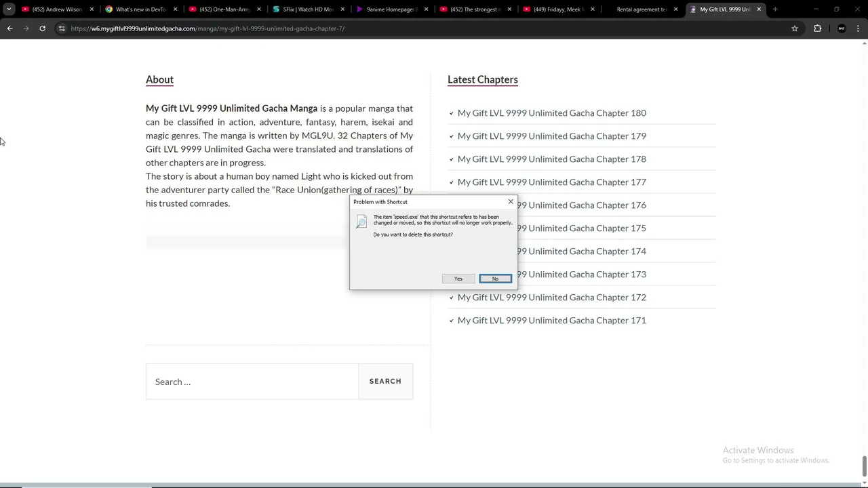
Task: Close the Andrew Wilson tab
Action: click(92, 9)
